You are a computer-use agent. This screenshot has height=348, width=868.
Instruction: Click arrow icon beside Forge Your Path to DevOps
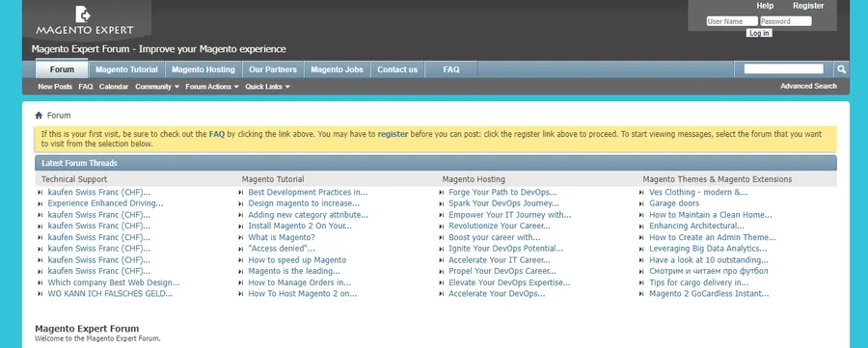tap(441, 193)
